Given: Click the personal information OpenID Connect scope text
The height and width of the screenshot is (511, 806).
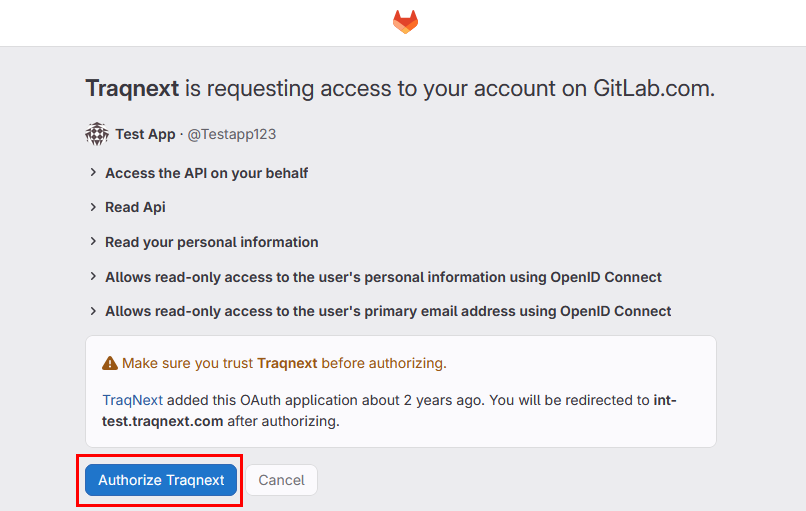Looking at the screenshot, I should 383,277.
